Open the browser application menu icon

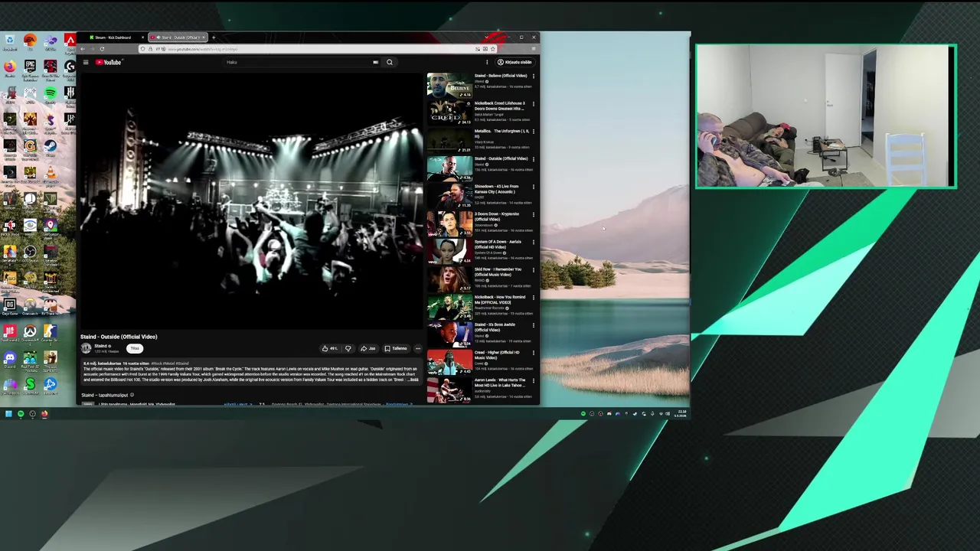click(534, 49)
